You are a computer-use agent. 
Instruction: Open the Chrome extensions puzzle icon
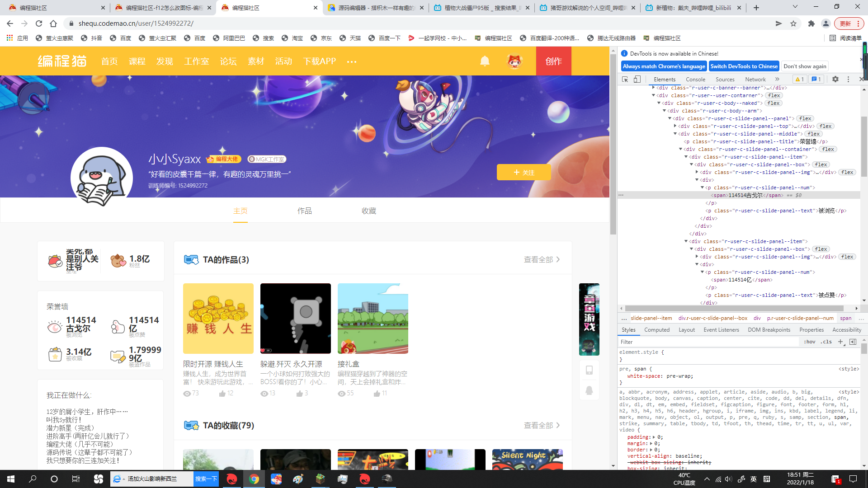click(x=811, y=23)
